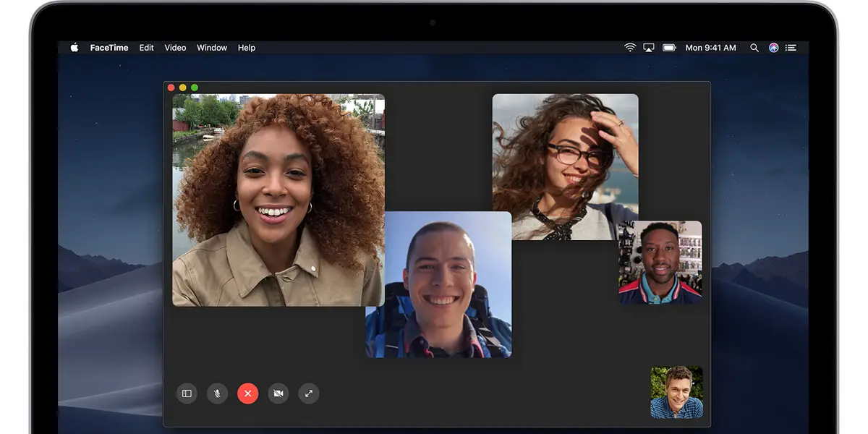Open the FaceTime application menu

109,48
